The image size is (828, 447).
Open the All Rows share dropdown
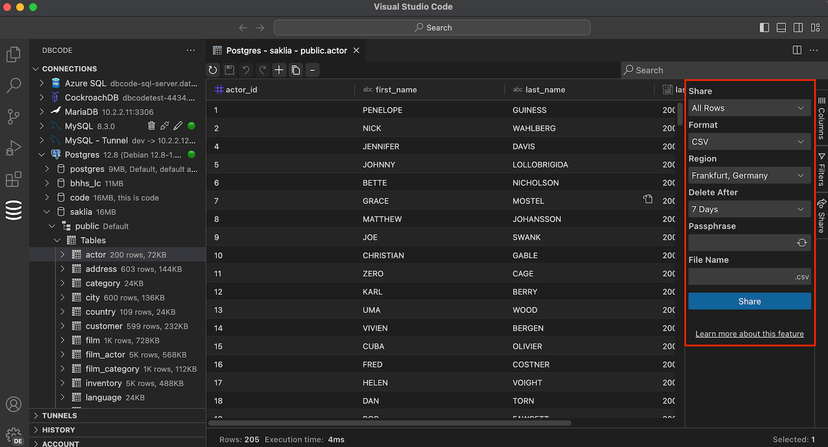(749, 108)
